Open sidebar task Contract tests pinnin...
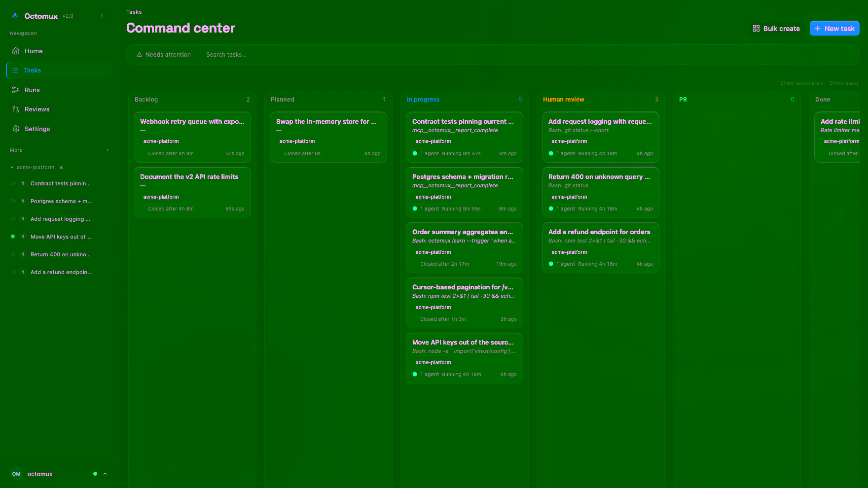Screen dimensions: 868x488 59,183
